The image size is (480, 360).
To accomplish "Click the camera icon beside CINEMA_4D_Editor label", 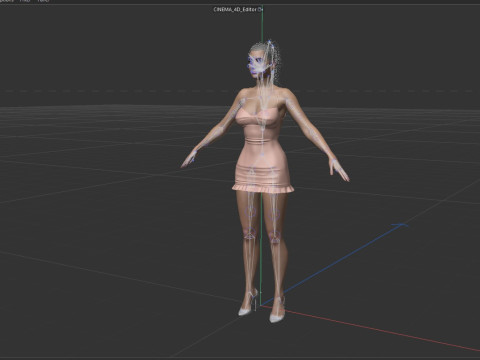I will point(260,10).
